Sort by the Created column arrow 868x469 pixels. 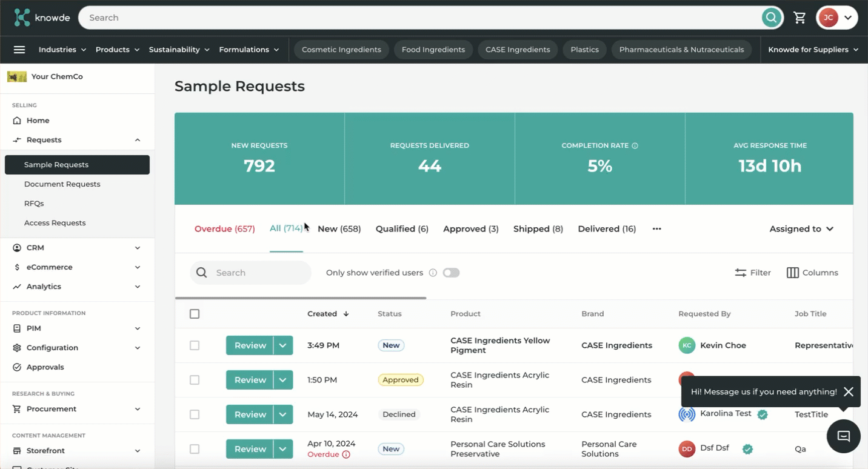pyautogui.click(x=346, y=314)
